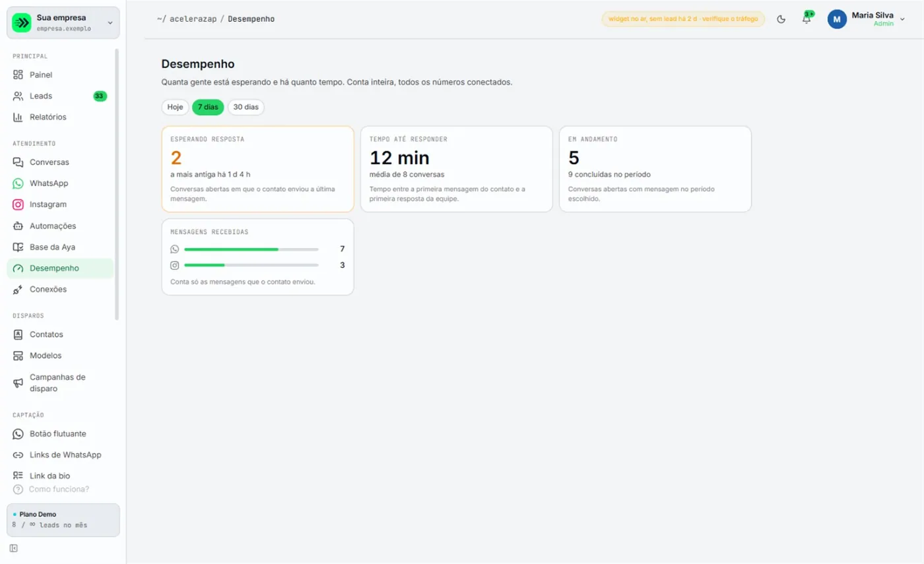
Task: Click the Automações robot icon
Action: point(18,226)
